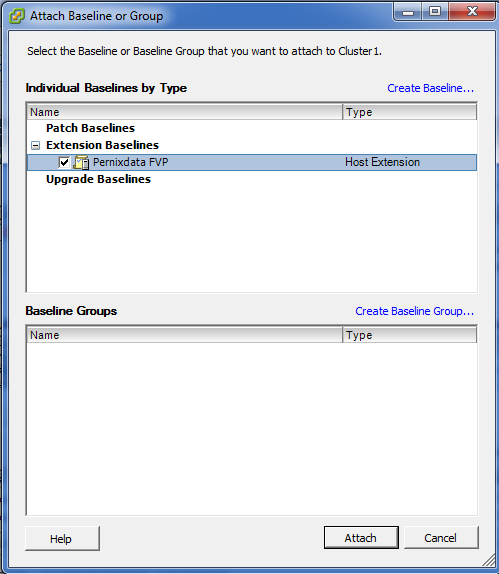Screen dimensions: 499x574
Task: Collapse the Extension Baselines tree node
Action: tap(36, 146)
